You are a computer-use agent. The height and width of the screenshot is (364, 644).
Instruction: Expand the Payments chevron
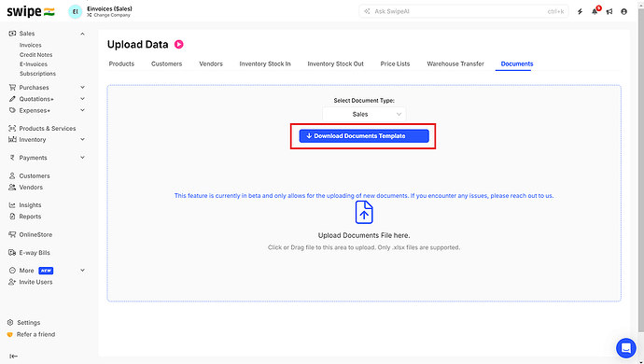(x=82, y=158)
